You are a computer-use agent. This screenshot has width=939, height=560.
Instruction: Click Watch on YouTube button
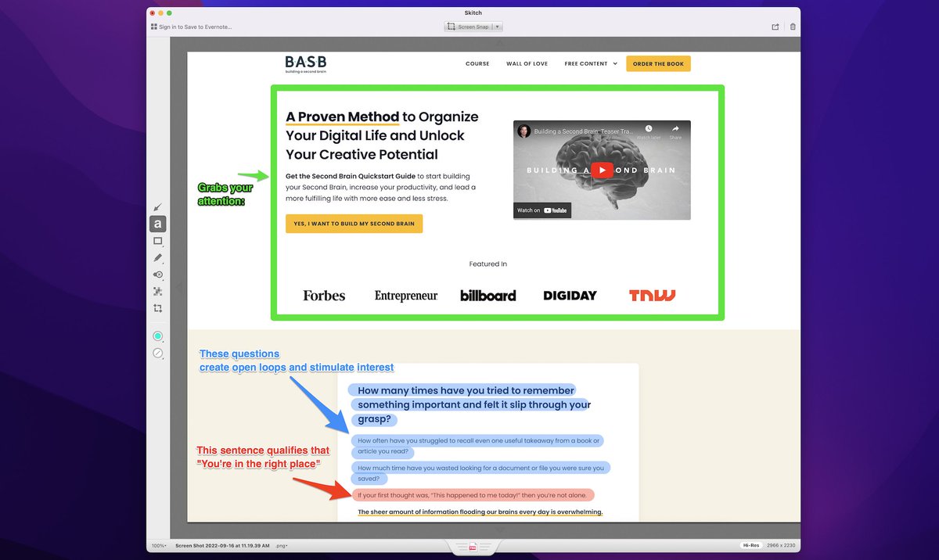(542, 210)
